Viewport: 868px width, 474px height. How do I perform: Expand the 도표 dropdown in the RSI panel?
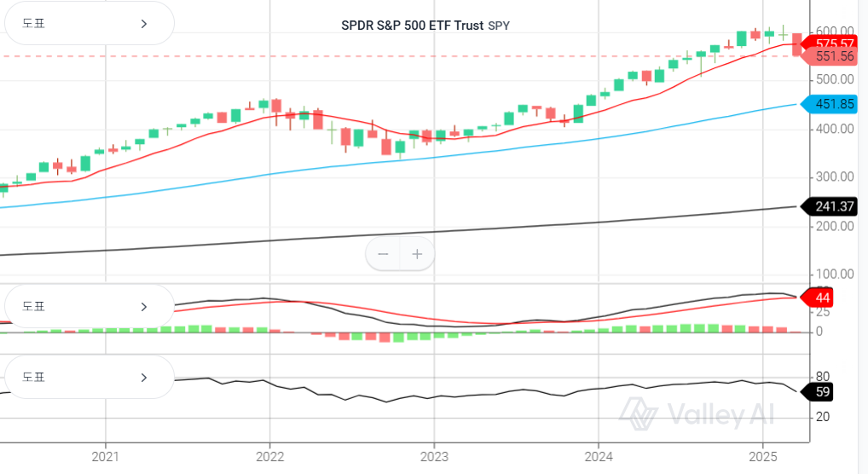tap(90, 377)
